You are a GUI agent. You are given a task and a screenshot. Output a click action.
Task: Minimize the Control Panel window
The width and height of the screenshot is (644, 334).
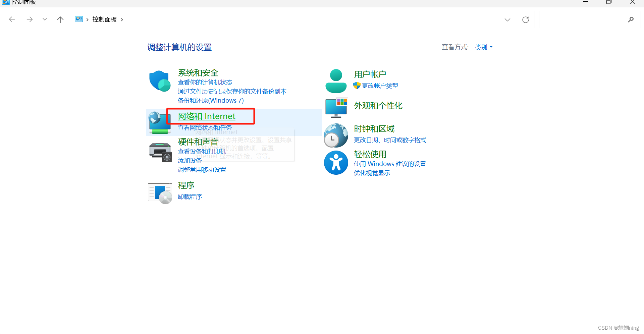586,2
